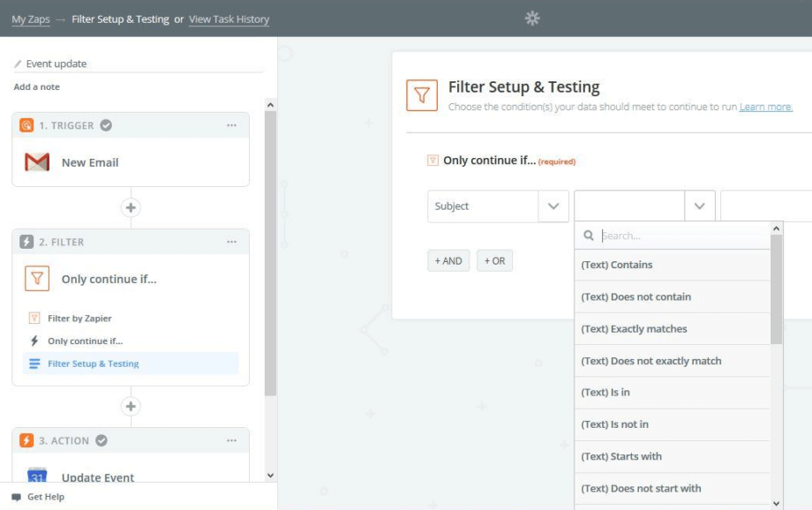Click the Zapier snowflake logo in the top bar

(x=530, y=18)
